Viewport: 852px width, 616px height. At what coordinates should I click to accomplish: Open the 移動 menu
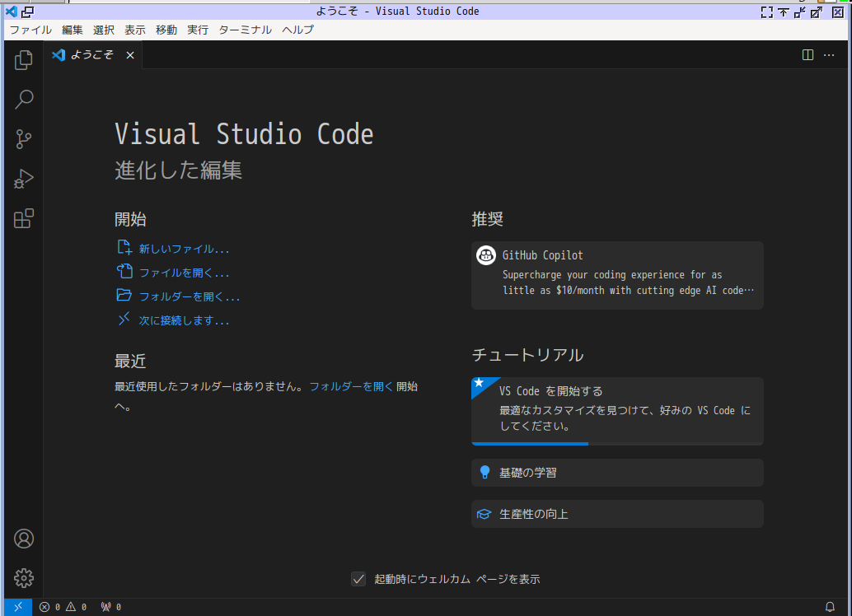point(166,30)
